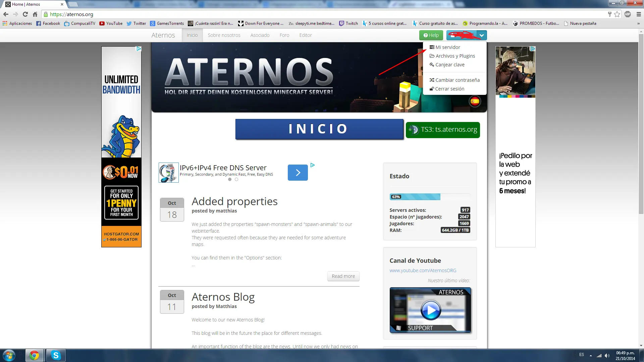The width and height of the screenshot is (644, 362).
Task: Open Archivos y Plugins menu entry
Action: tap(452, 56)
